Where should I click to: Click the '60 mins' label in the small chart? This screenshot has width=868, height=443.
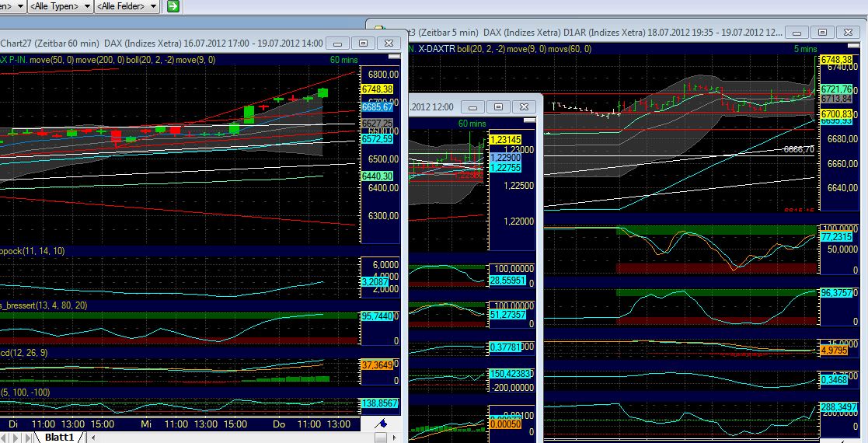[x=472, y=124]
